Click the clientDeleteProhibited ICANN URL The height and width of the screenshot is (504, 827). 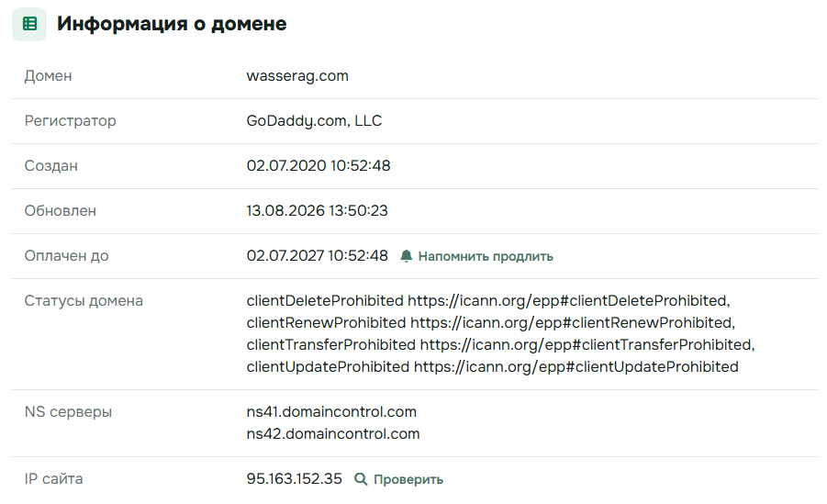point(568,301)
